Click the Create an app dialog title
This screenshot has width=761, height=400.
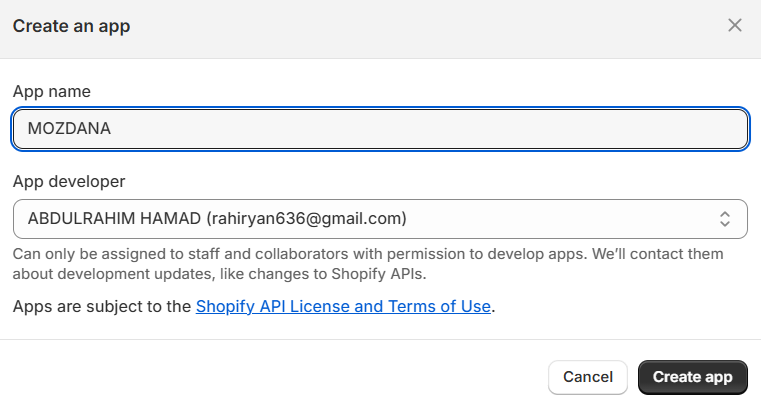[x=71, y=26]
